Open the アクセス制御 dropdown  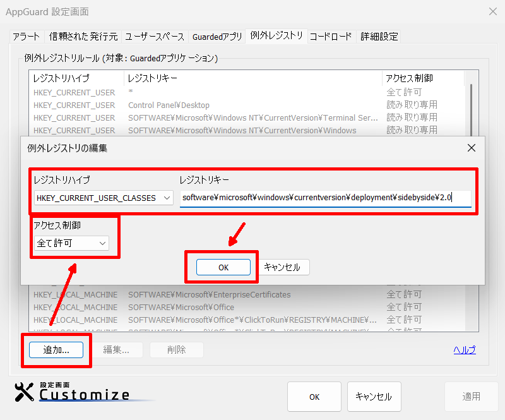pos(71,243)
